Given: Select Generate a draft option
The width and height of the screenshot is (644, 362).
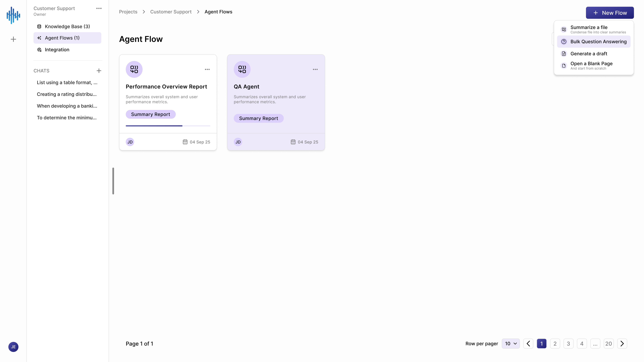Looking at the screenshot, I should click(x=594, y=54).
